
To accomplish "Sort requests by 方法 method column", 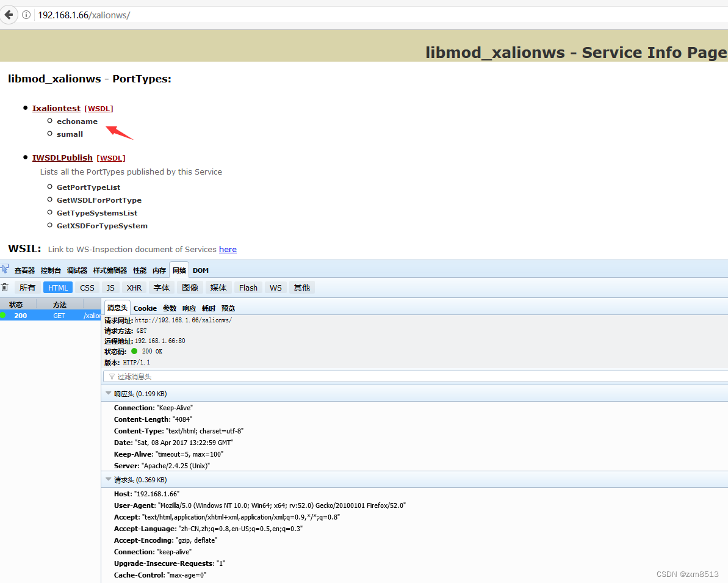I will pos(60,304).
